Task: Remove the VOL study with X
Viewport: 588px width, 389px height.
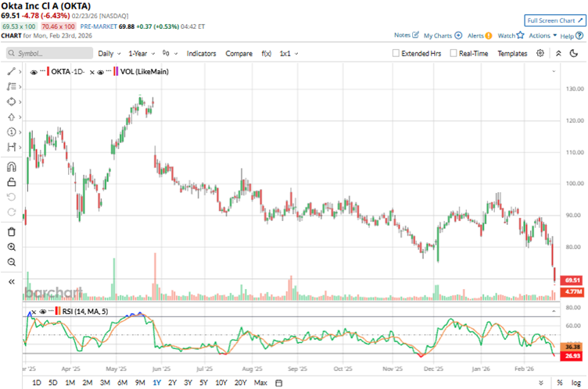Action: coord(92,73)
